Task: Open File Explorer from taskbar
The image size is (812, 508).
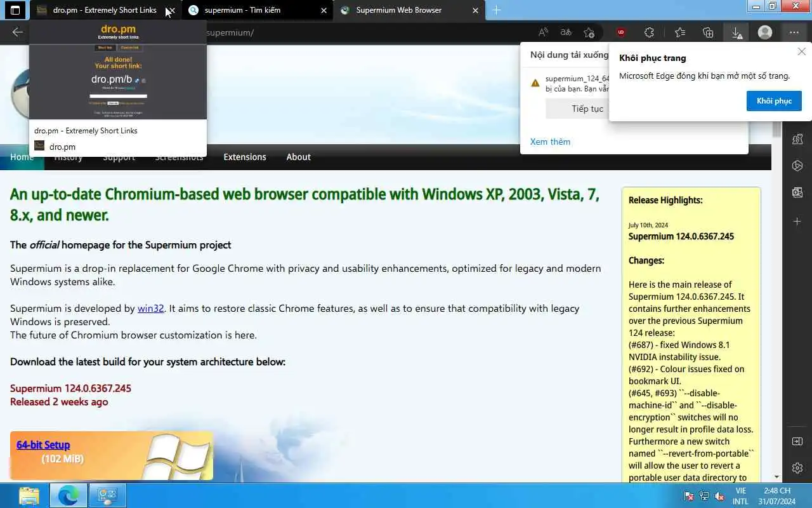Action: click(x=29, y=495)
